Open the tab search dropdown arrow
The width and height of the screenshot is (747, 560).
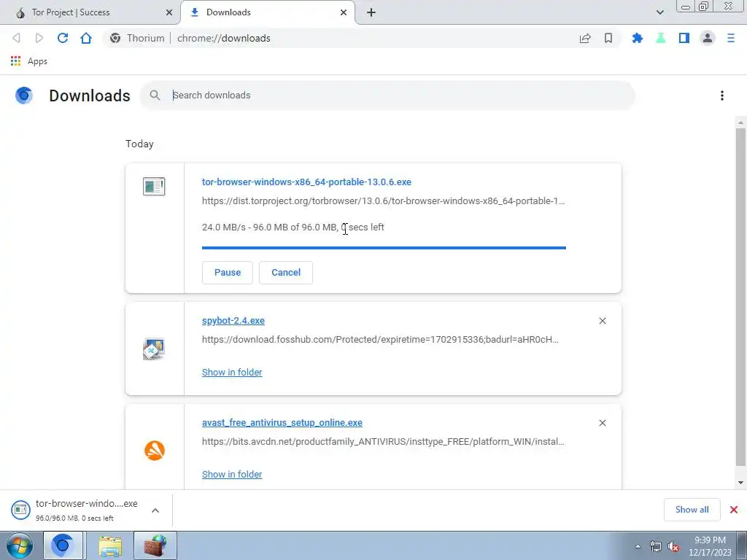[659, 12]
